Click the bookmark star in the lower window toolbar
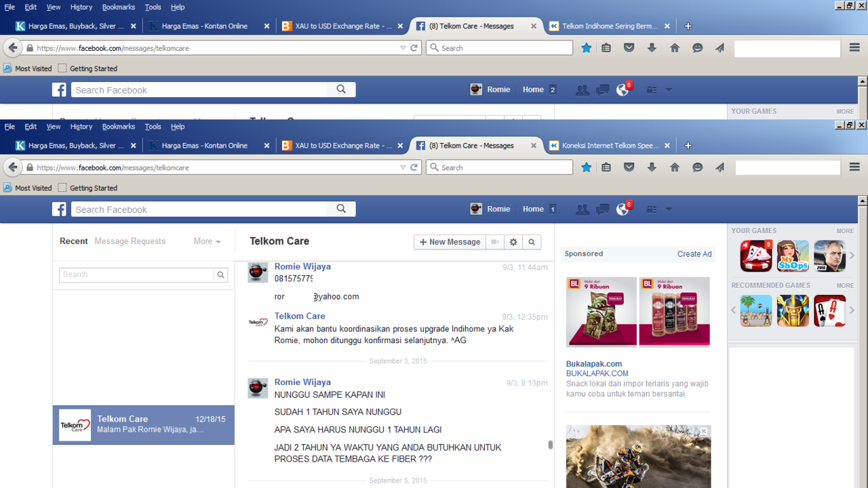This screenshot has height=488, width=868. pos(587,167)
